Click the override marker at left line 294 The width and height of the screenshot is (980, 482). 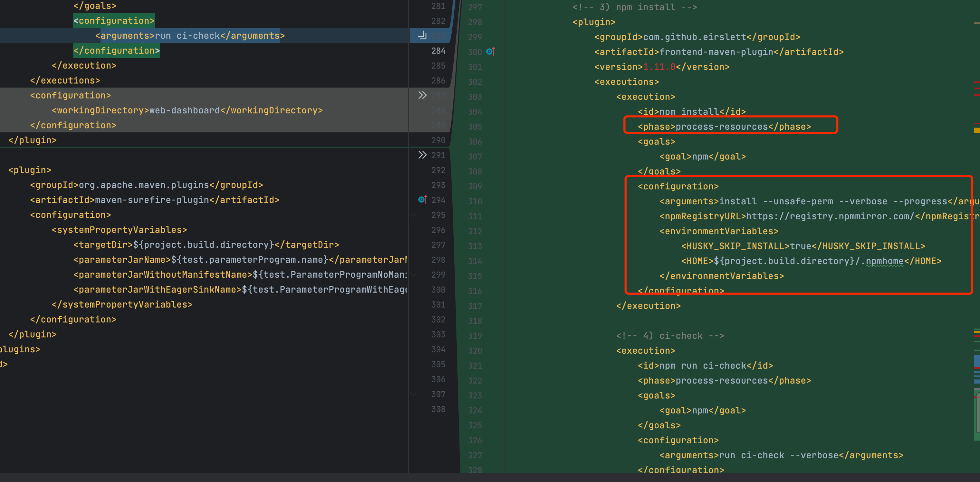[422, 199]
